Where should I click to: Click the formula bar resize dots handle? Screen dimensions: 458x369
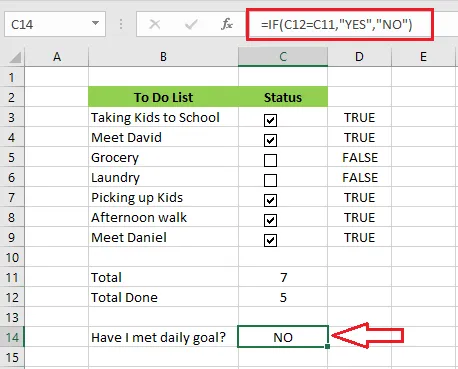click(121, 24)
